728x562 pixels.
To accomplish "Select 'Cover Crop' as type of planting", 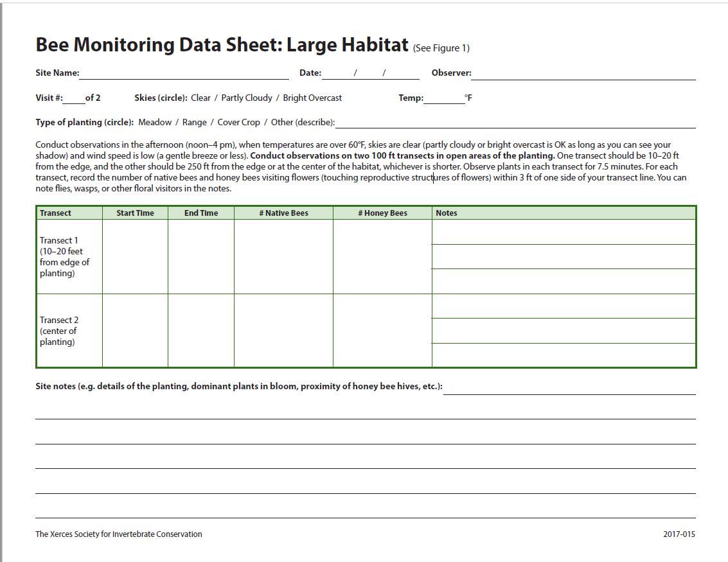I will point(238,123).
